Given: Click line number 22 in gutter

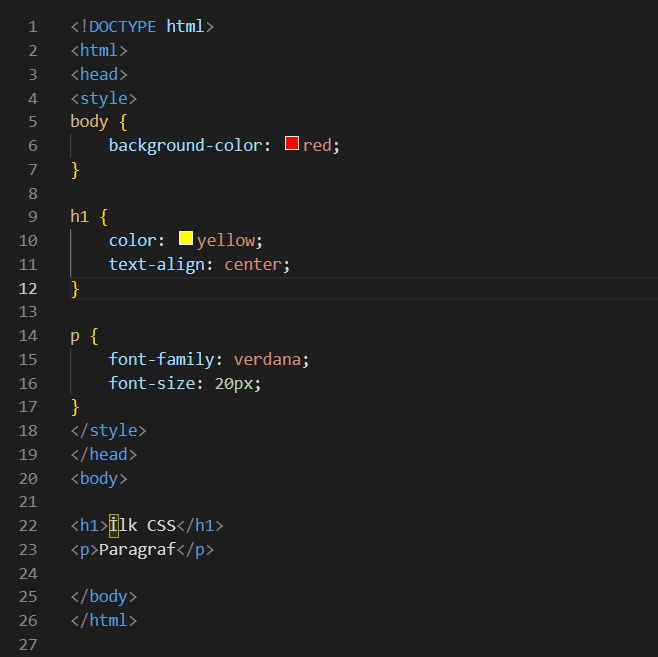Looking at the screenshot, I should pyautogui.click(x=28, y=525).
